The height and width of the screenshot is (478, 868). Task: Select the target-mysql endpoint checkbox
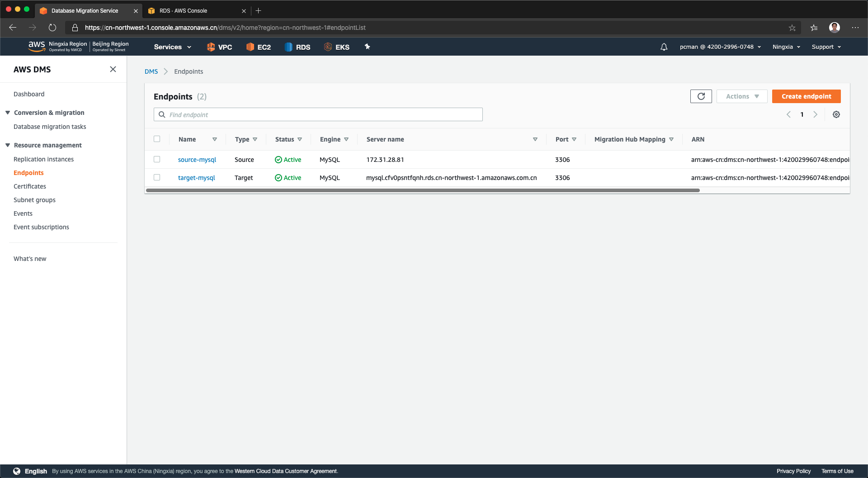pos(157,177)
